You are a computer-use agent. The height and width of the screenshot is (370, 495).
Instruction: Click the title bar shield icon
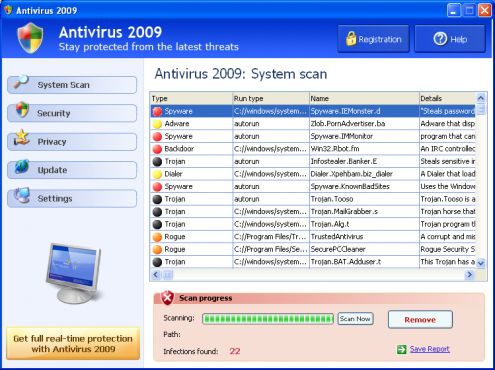click(x=8, y=10)
